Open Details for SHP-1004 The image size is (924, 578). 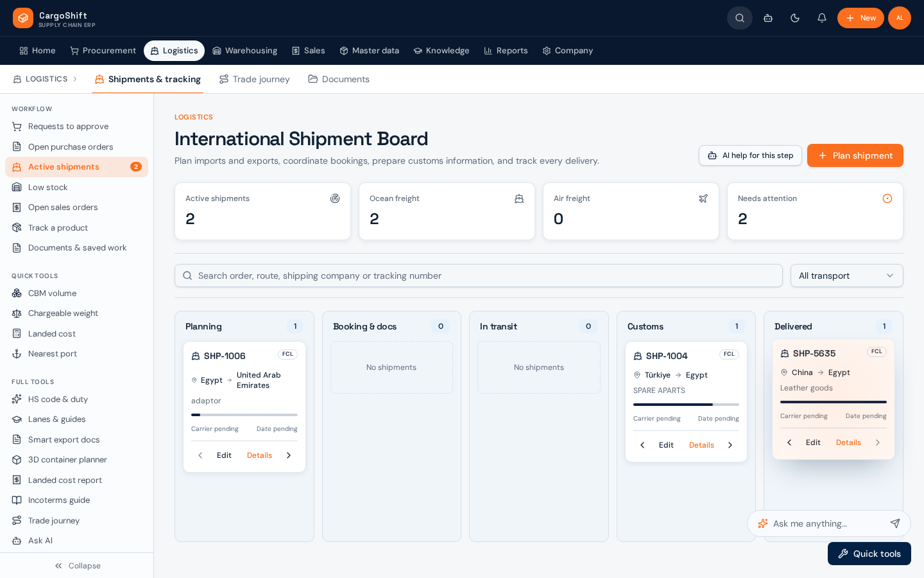[701, 445]
